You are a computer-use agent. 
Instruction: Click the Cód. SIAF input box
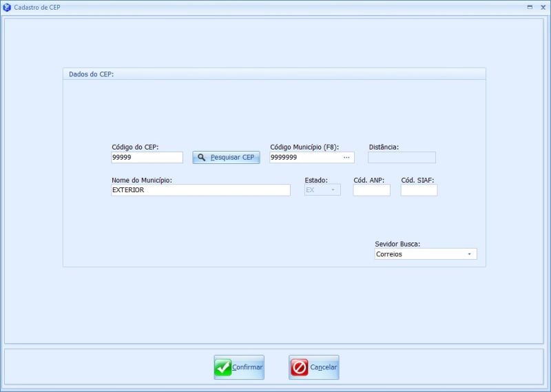tap(419, 190)
